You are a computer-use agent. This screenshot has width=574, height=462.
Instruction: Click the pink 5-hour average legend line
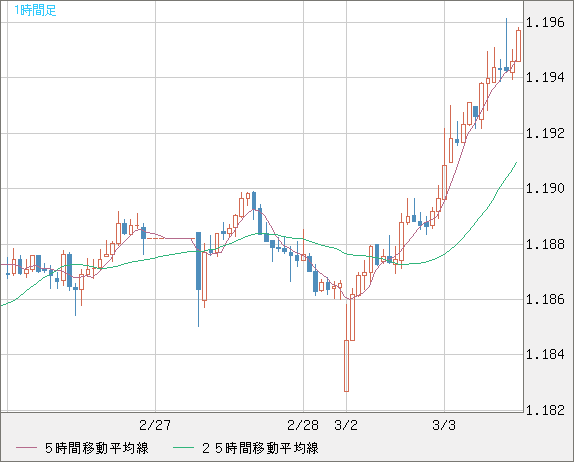point(26,448)
